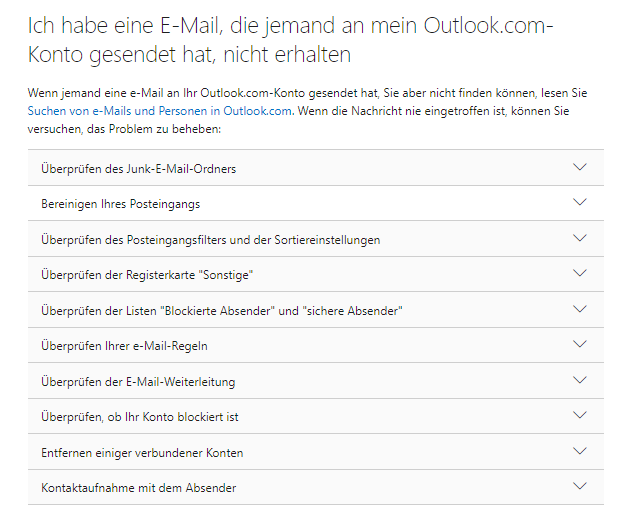Viewport: 629px width, 529px height.
Task: Expand Überprüfen, ob Ihr Konto blockiert ist
Action: [316, 416]
